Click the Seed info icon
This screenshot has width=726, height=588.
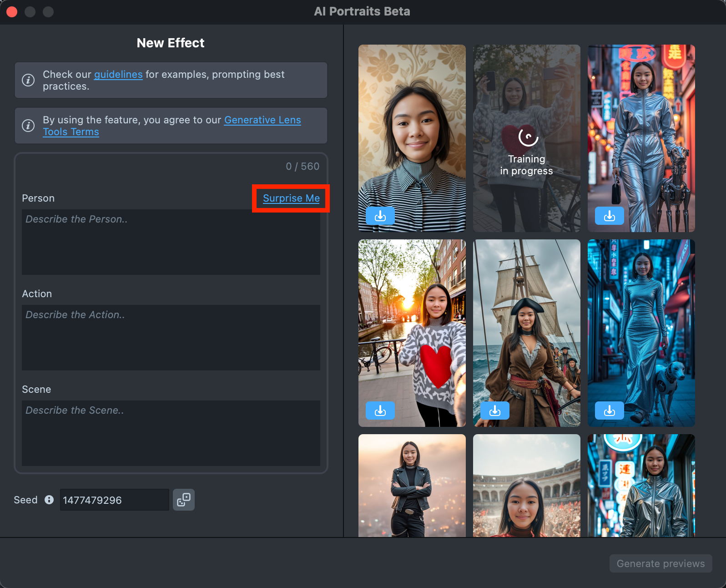click(x=49, y=500)
